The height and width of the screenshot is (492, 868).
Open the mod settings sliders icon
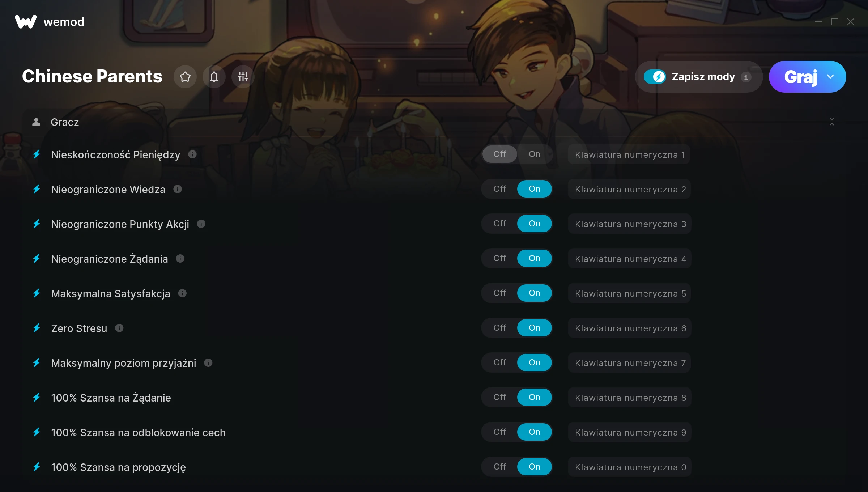243,77
